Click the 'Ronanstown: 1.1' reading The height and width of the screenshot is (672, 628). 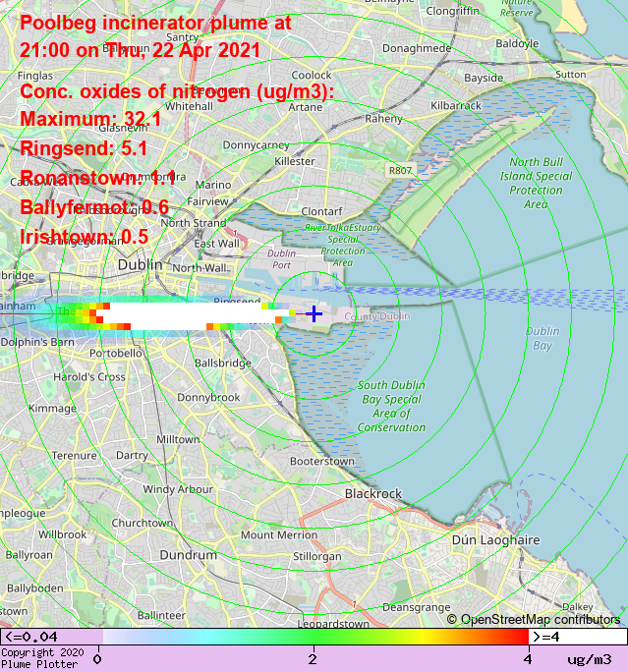pyautogui.click(x=97, y=178)
